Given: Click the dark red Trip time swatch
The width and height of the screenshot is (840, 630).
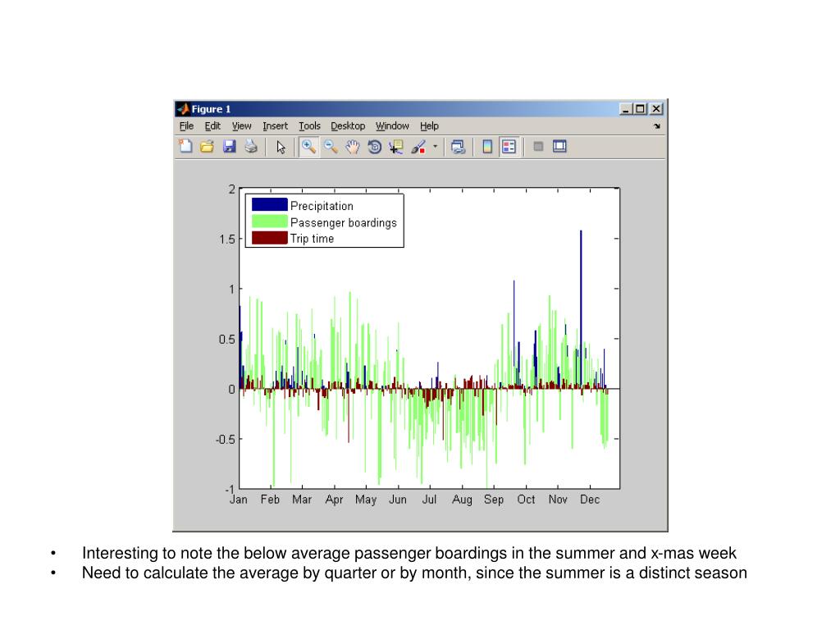Looking at the screenshot, I should (x=269, y=238).
